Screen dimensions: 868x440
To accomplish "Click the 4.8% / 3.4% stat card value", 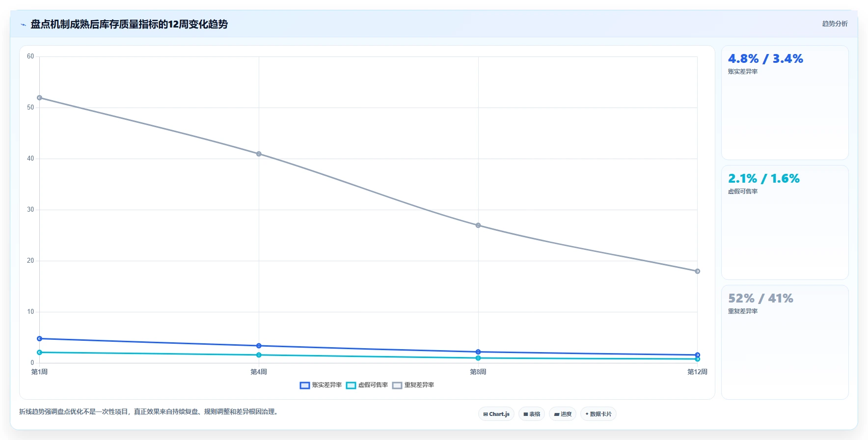I will [765, 59].
